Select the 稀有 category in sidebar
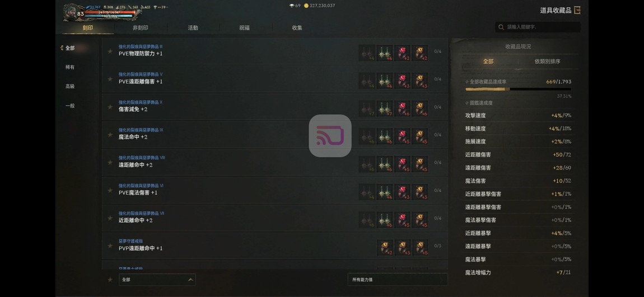Image resolution: width=644 pixels, height=297 pixels. click(70, 67)
